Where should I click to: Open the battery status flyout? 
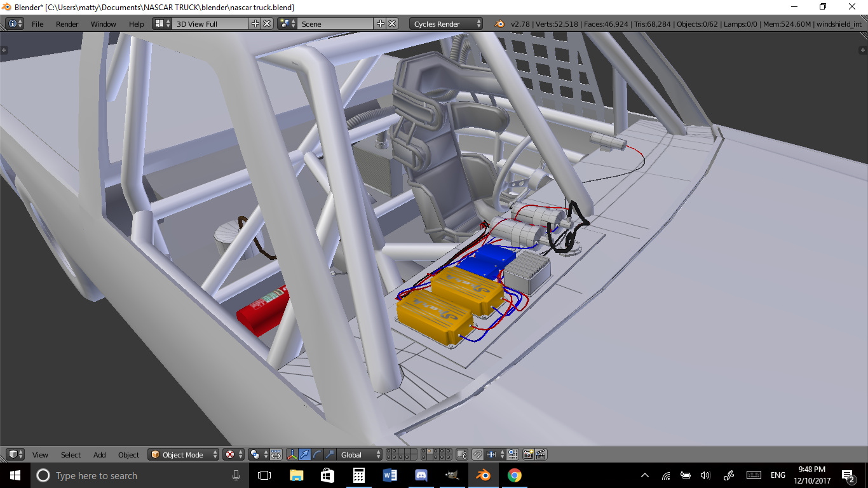(x=685, y=475)
